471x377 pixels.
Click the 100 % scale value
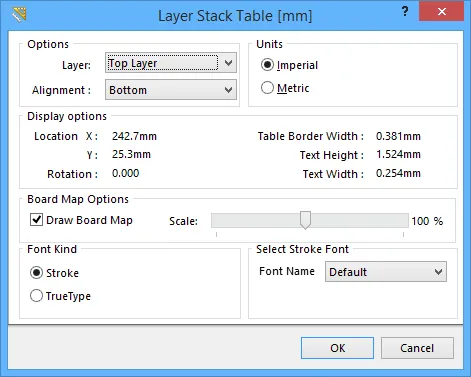(x=427, y=221)
